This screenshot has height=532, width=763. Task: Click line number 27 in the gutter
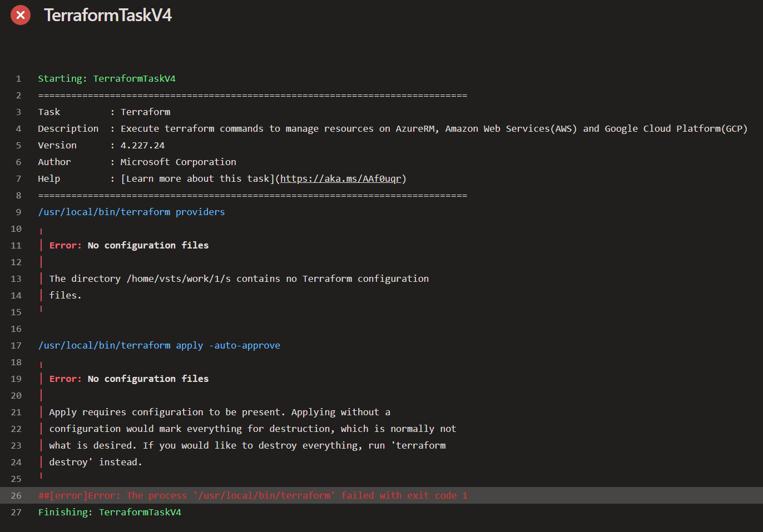pyautogui.click(x=16, y=512)
